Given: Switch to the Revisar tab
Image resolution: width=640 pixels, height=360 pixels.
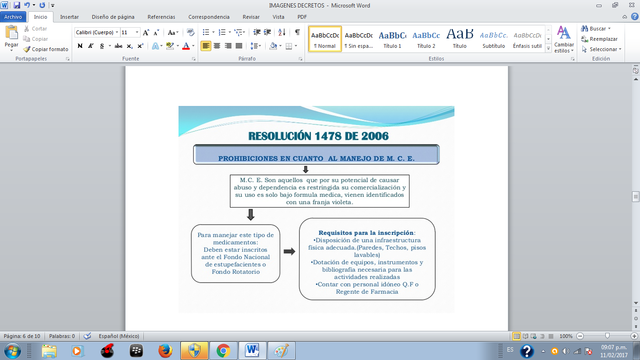Looking at the screenshot, I should [x=251, y=17].
